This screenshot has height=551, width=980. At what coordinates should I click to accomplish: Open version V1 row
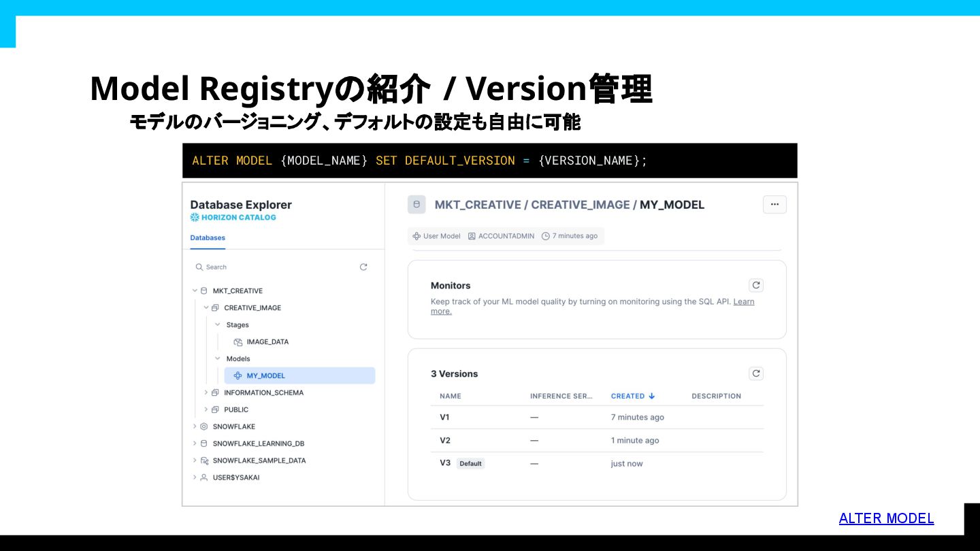pyautogui.click(x=597, y=418)
